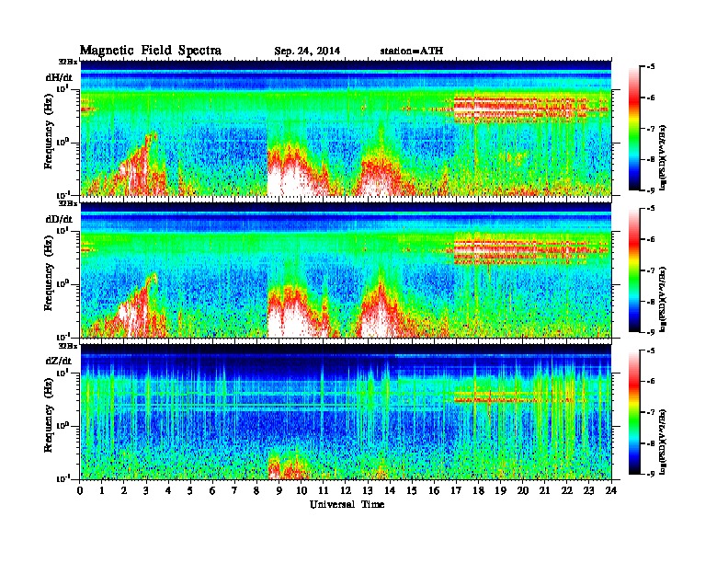Click the -9 value on dH/dt color scale
This screenshot has height=563, width=728.
pos(651,190)
